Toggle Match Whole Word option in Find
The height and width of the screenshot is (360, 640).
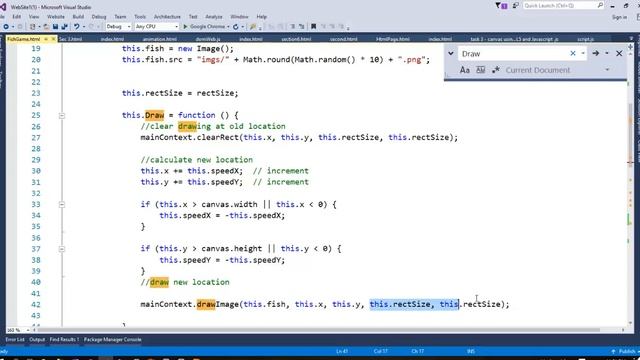click(x=480, y=70)
